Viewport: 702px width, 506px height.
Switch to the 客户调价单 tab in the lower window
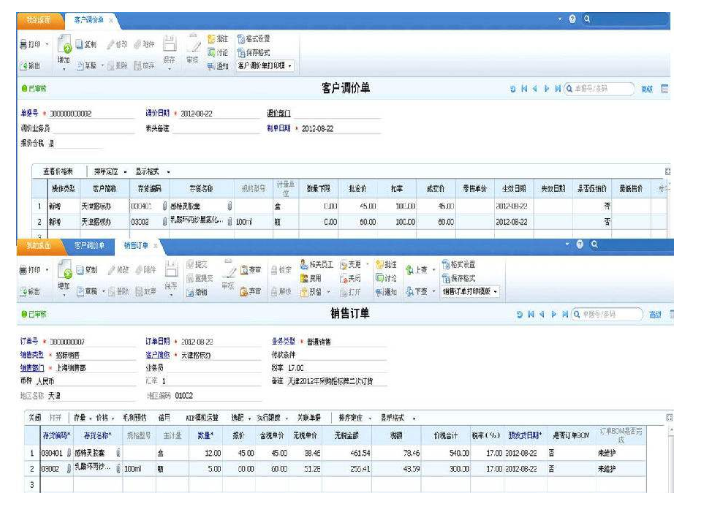pyautogui.click(x=89, y=245)
